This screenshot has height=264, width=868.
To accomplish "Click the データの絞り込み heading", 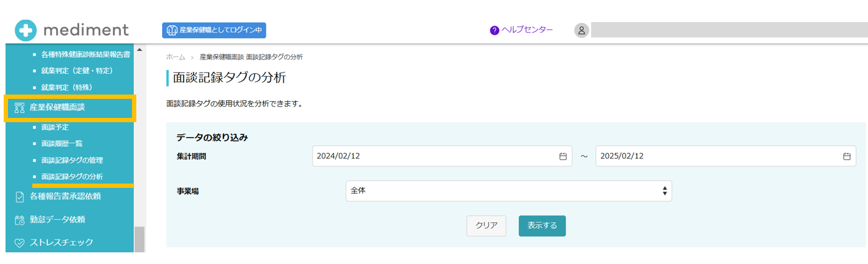I will pos(212,138).
